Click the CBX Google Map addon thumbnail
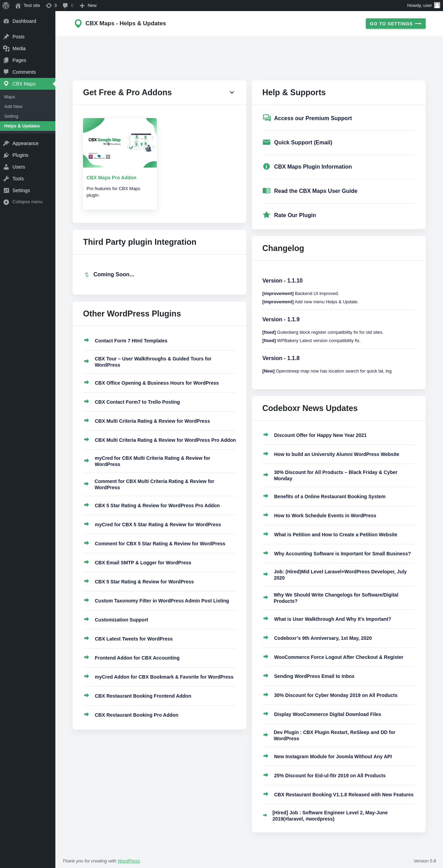 coord(120,143)
